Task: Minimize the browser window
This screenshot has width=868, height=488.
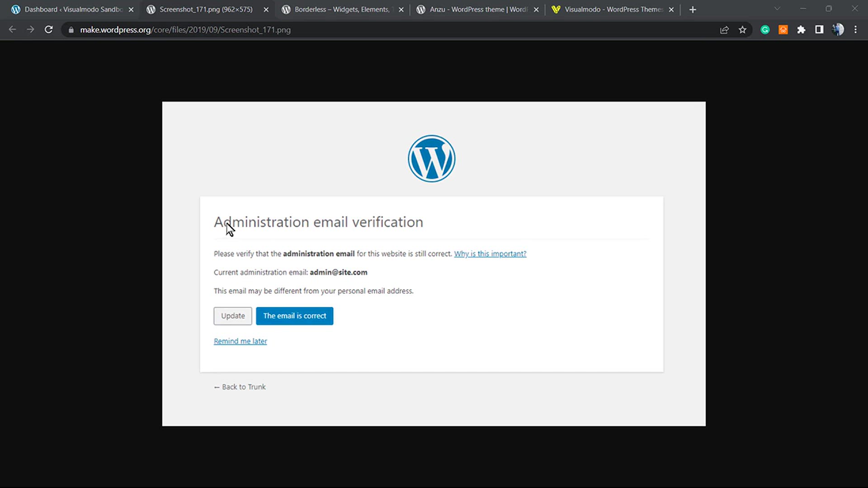Action: (803, 9)
